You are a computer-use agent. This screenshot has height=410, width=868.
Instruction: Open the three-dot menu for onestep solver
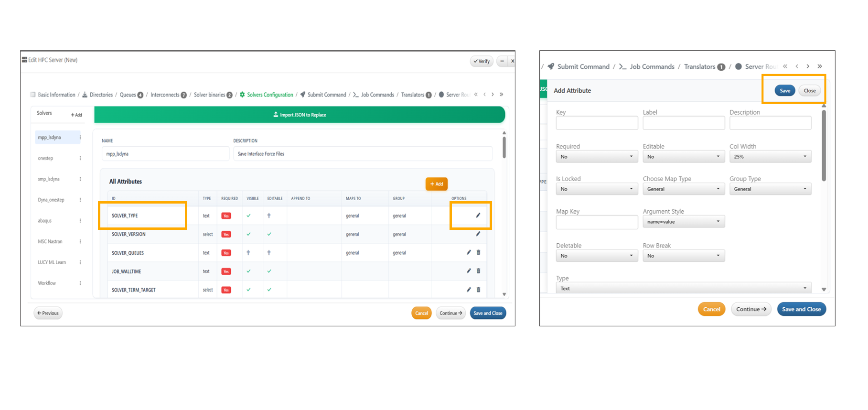(80, 158)
